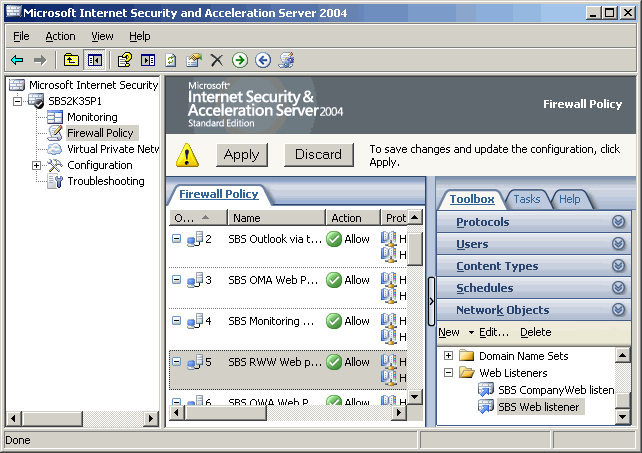Click the task pane collapse handle
Image resolution: width=642 pixels, height=453 pixels.
(x=431, y=301)
